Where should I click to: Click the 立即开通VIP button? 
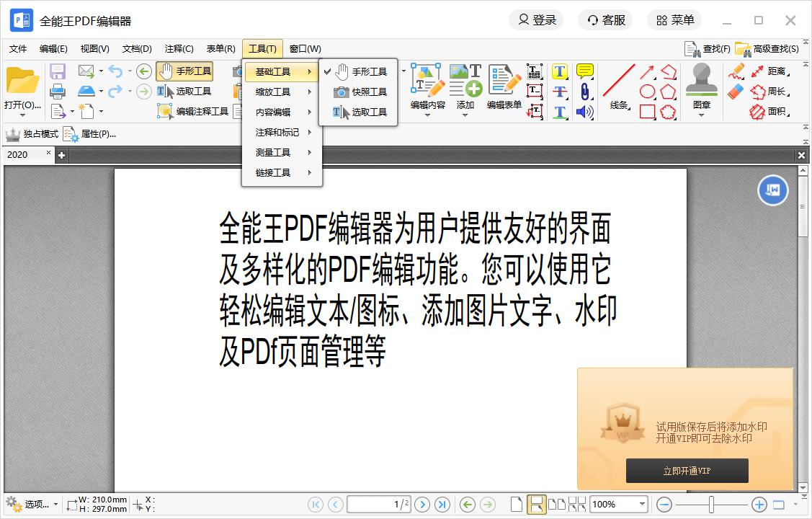[x=687, y=471]
